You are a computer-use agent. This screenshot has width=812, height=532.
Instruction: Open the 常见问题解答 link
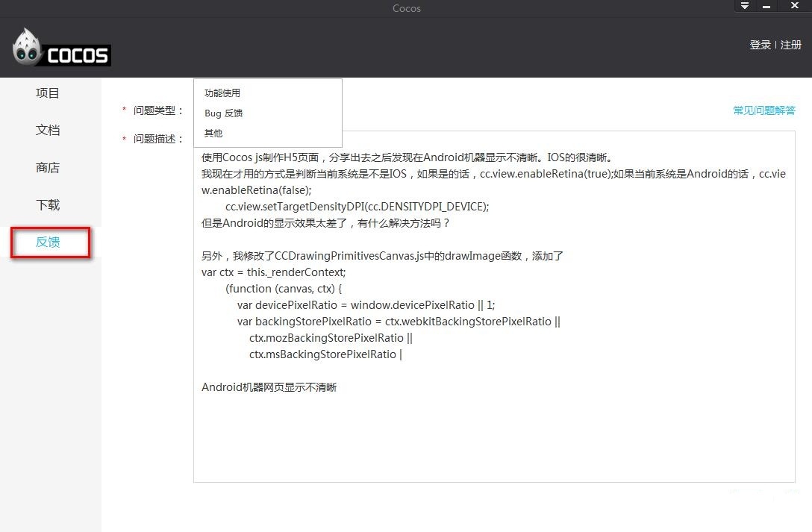pyautogui.click(x=764, y=110)
